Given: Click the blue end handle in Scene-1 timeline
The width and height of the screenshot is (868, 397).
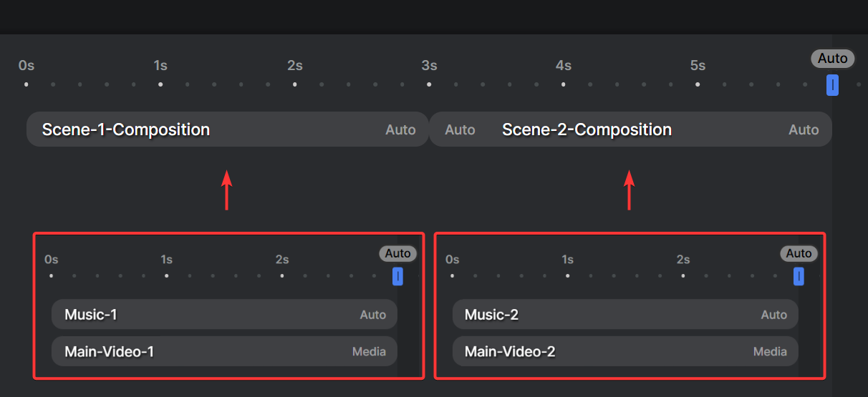Looking at the screenshot, I should point(397,276).
